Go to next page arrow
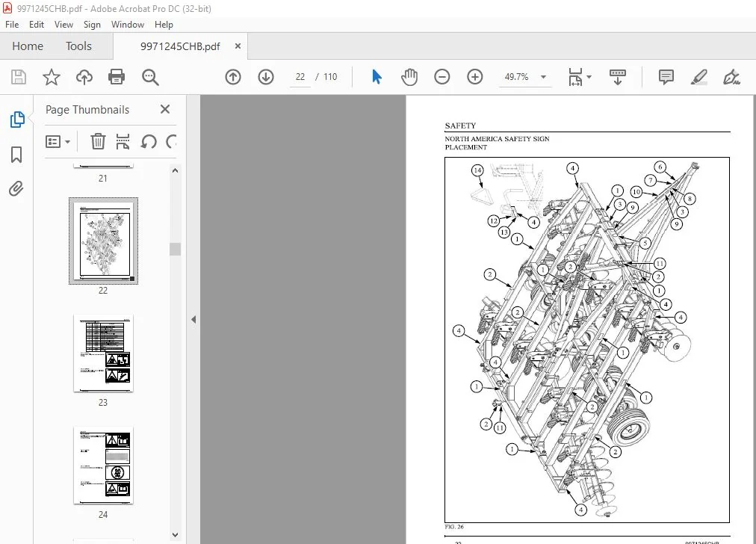The width and height of the screenshot is (756, 544). (266, 77)
